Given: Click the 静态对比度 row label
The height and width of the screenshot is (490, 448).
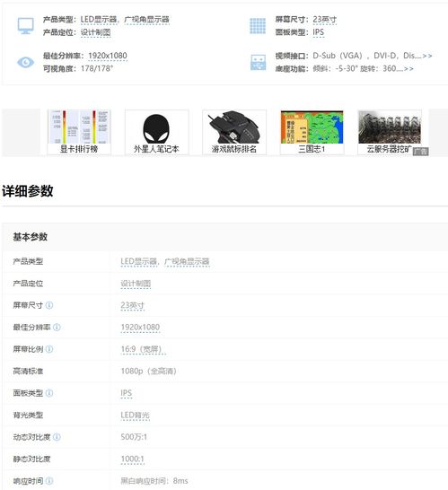Looking at the screenshot, I should pos(31,459).
